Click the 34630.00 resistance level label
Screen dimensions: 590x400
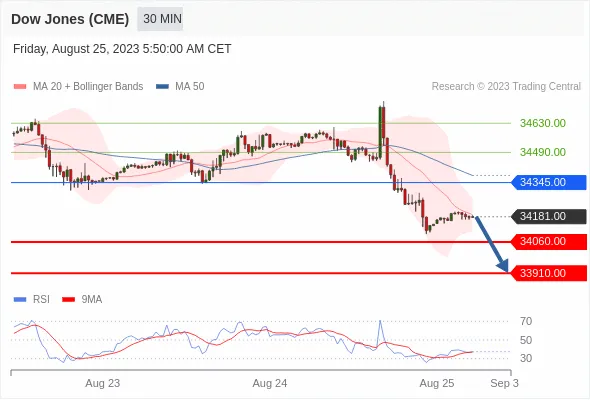point(543,123)
